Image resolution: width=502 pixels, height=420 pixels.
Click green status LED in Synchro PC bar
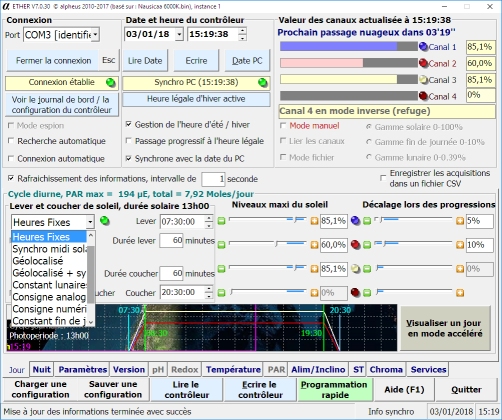(263, 82)
